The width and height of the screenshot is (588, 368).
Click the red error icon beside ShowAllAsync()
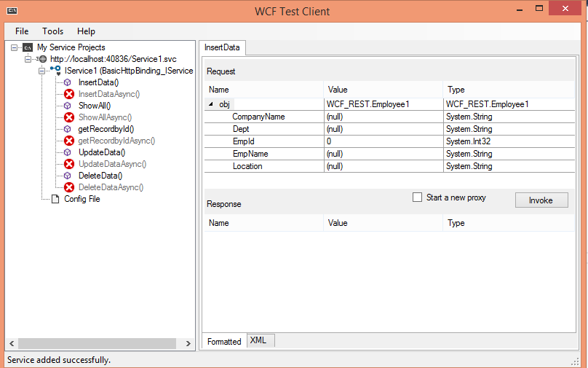(x=69, y=117)
